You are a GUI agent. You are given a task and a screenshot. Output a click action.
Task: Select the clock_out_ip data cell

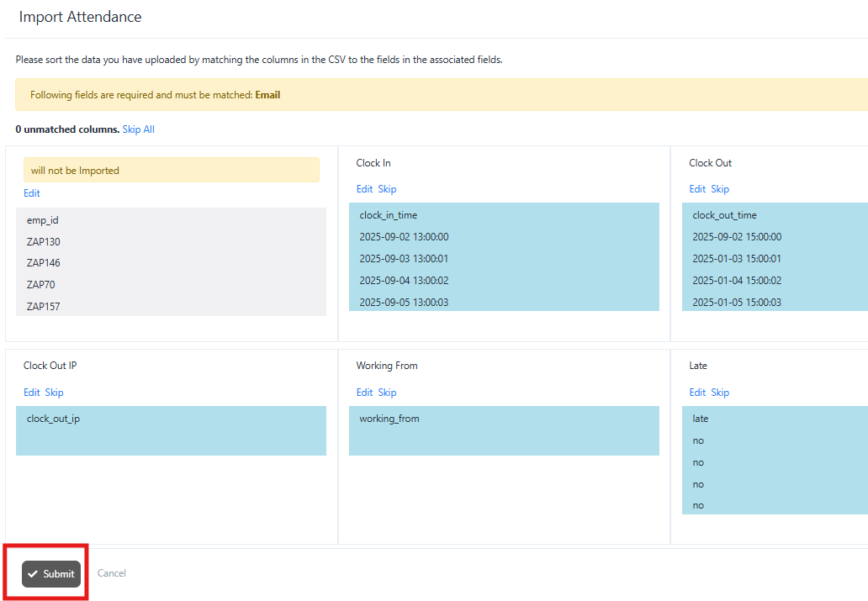(x=54, y=419)
